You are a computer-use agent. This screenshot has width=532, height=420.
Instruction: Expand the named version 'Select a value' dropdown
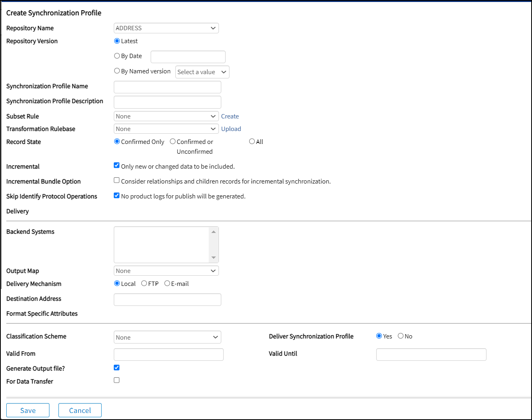point(202,72)
